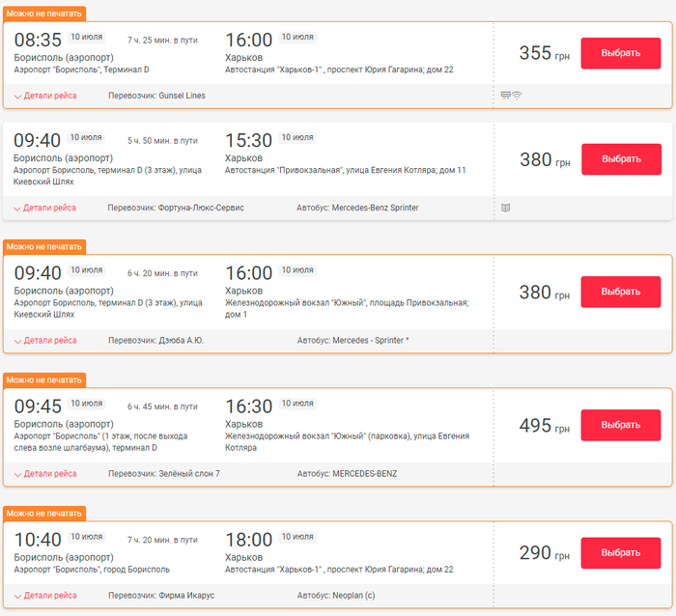Click the 18:00 arrival time
The height and width of the screenshot is (616, 676).
(x=248, y=540)
